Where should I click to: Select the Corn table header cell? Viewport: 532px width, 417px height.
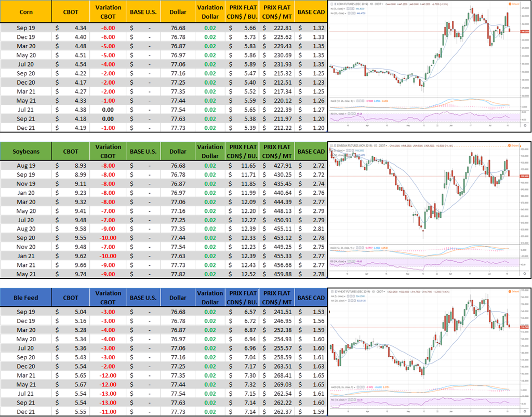click(x=26, y=11)
